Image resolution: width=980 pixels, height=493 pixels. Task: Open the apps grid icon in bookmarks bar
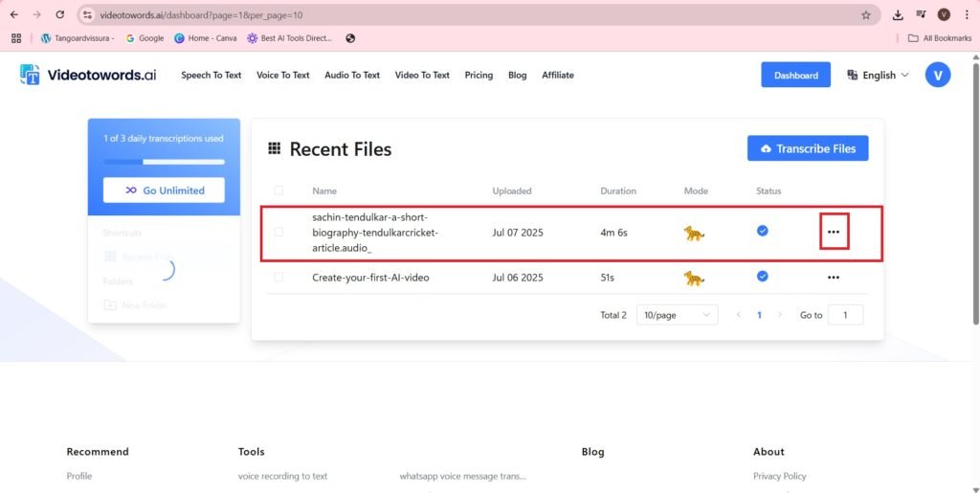[x=17, y=38]
